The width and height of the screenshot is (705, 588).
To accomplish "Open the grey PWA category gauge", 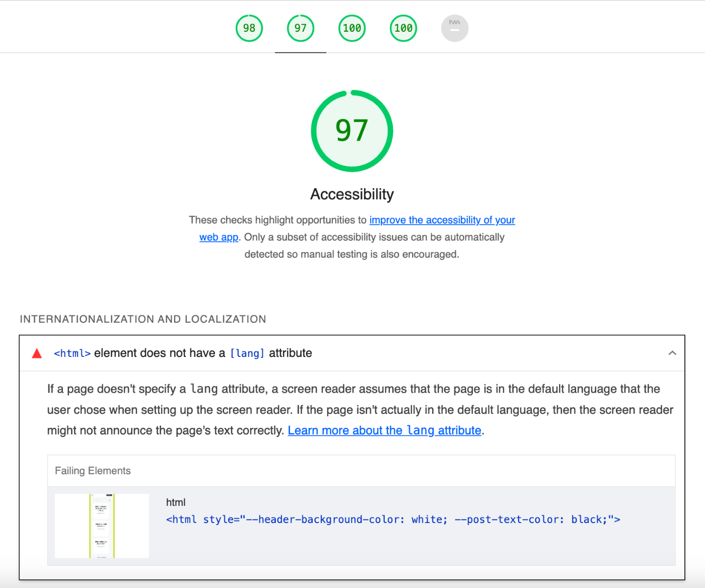I will (455, 28).
